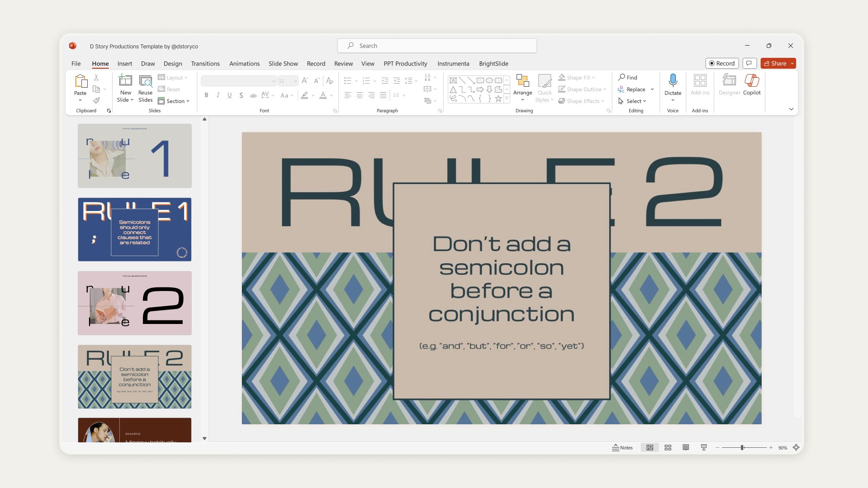Toggle Bold formatting
The width and height of the screenshot is (868, 488).
[x=206, y=95]
